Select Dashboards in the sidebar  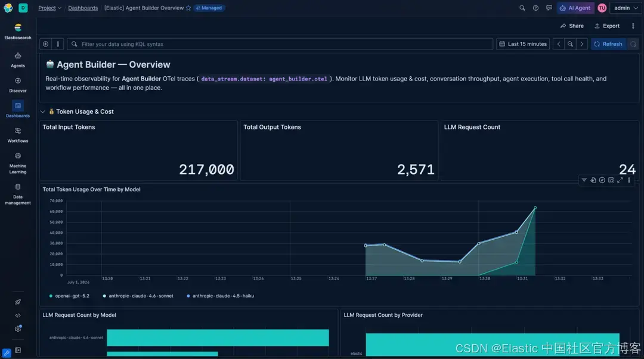tap(18, 110)
